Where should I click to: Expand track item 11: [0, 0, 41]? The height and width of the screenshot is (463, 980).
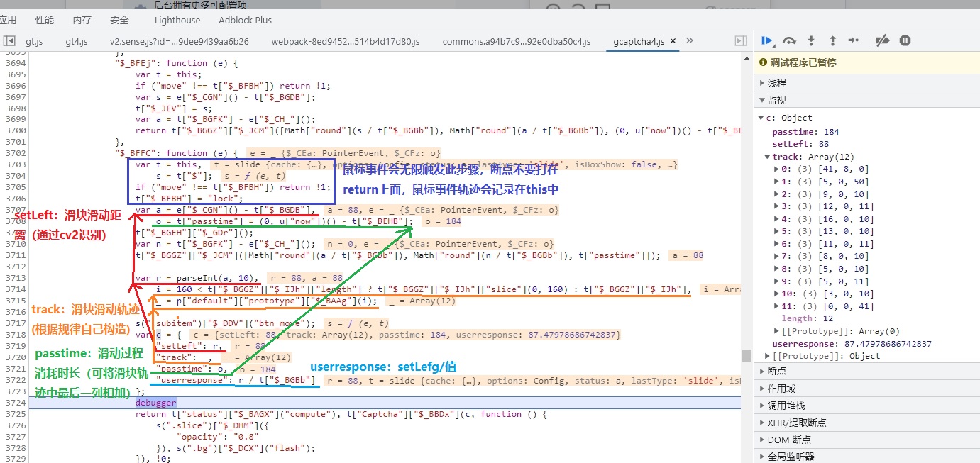776,306
